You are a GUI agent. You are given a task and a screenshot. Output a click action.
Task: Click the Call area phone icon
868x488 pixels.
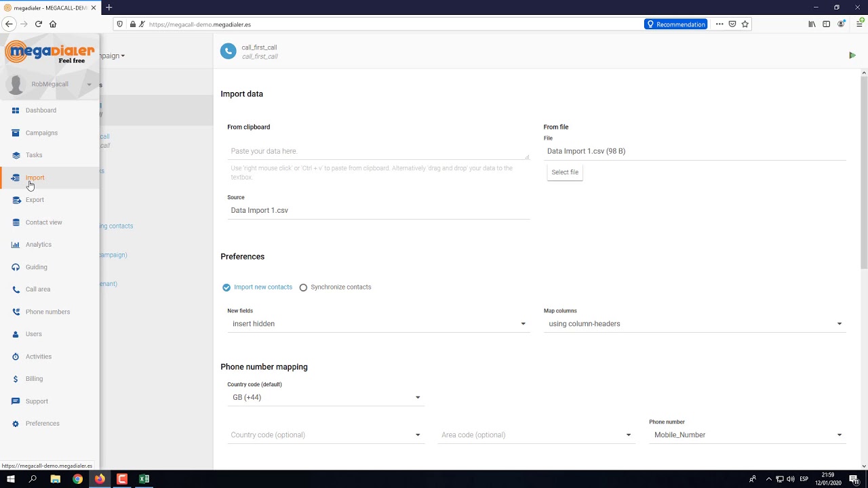[16, 289]
